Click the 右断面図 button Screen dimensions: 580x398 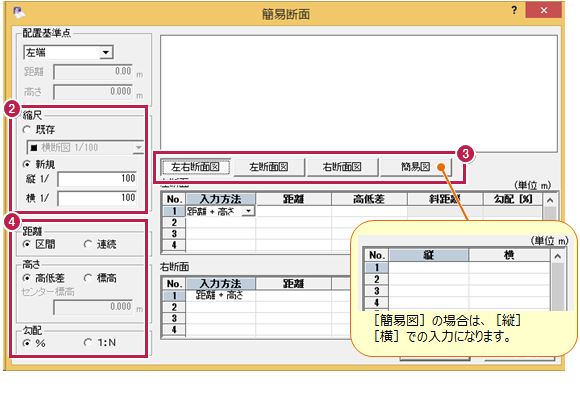(x=342, y=167)
